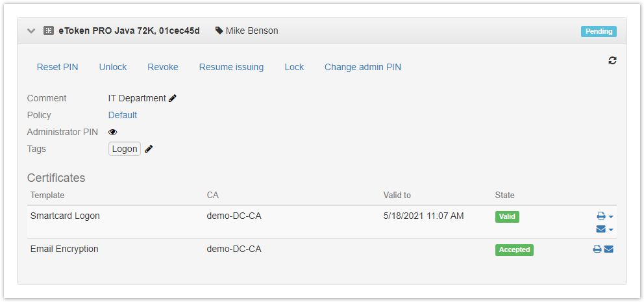
Task: Print the Email Encryption certificate
Action: 597,249
